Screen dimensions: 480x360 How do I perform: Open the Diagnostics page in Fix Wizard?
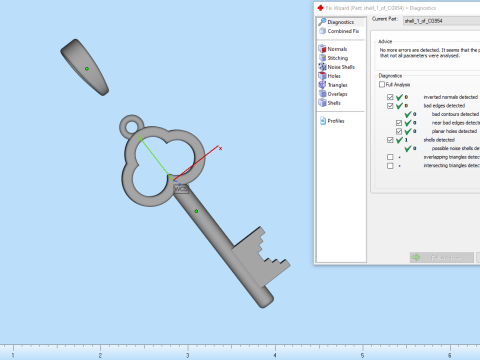point(340,22)
